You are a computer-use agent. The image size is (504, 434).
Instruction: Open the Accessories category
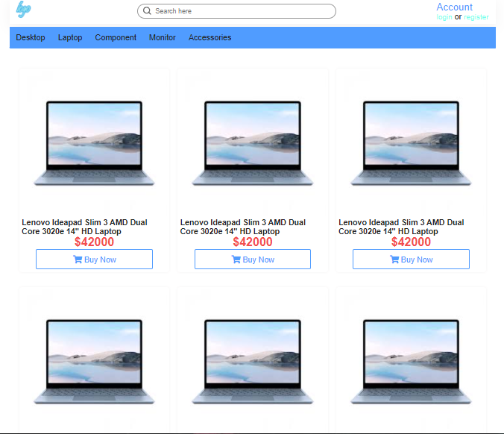tap(210, 37)
